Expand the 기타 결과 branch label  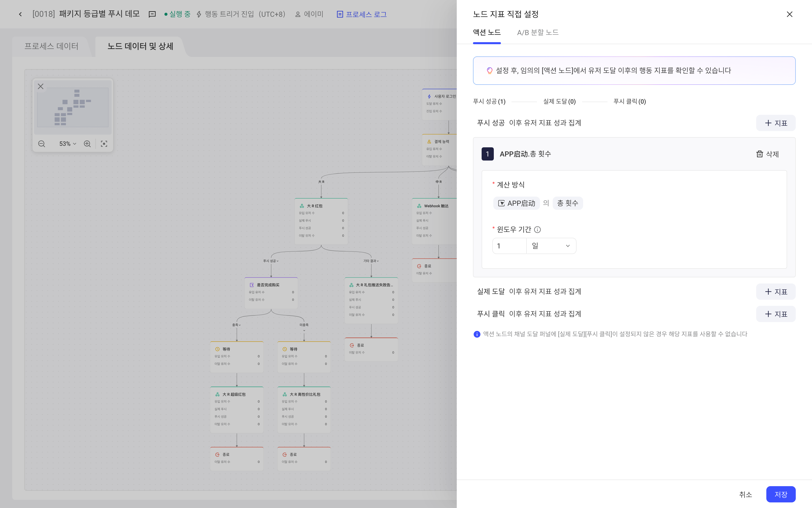pos(371,261)
